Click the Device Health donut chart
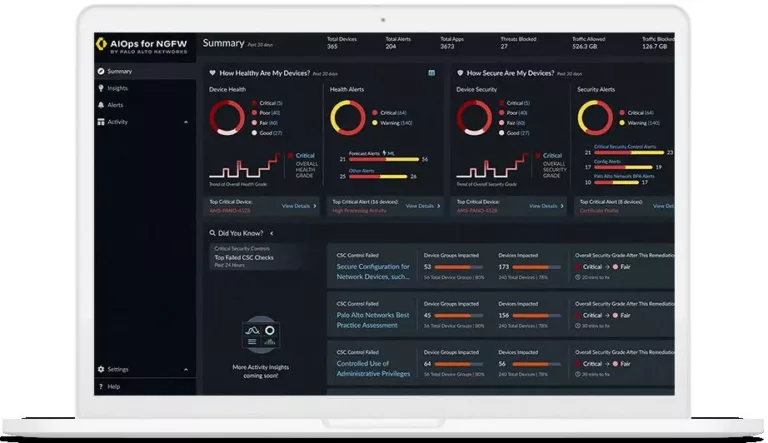The image size is (768, 443). click(x=227, y=118)
